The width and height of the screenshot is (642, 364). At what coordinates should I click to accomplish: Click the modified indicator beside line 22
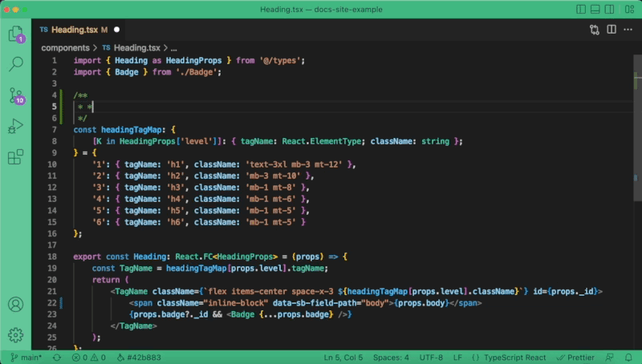(62, 303)
